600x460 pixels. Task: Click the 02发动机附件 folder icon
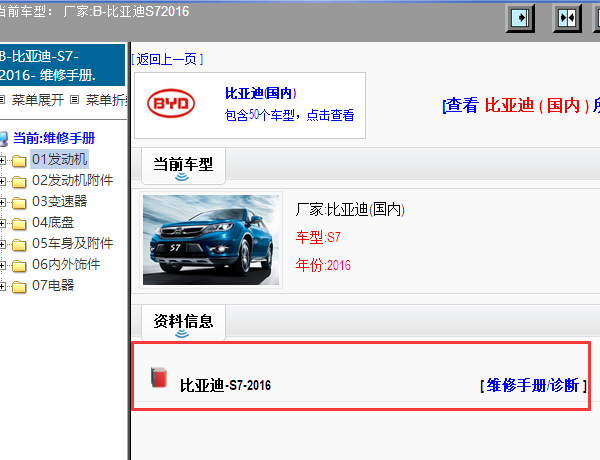click(19, 182)
